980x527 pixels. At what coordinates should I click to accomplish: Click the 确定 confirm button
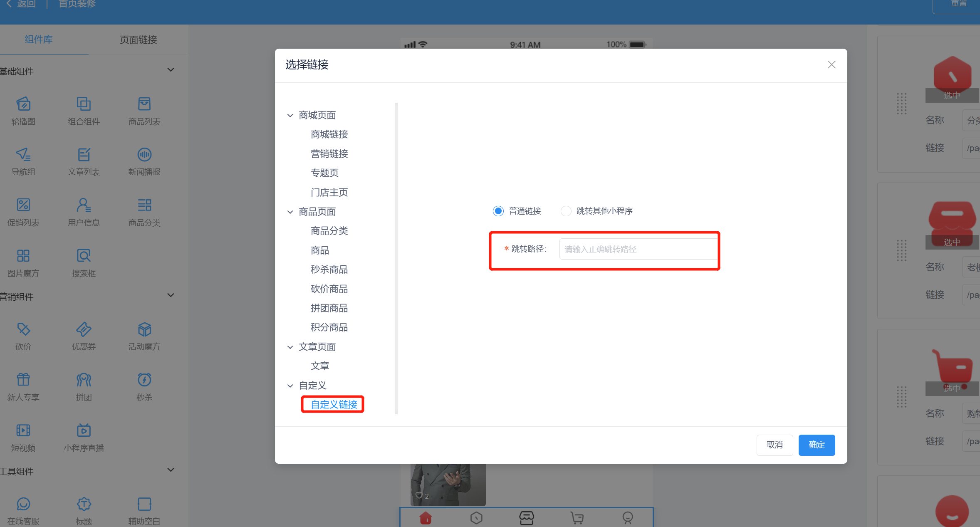tap(817, 445)
